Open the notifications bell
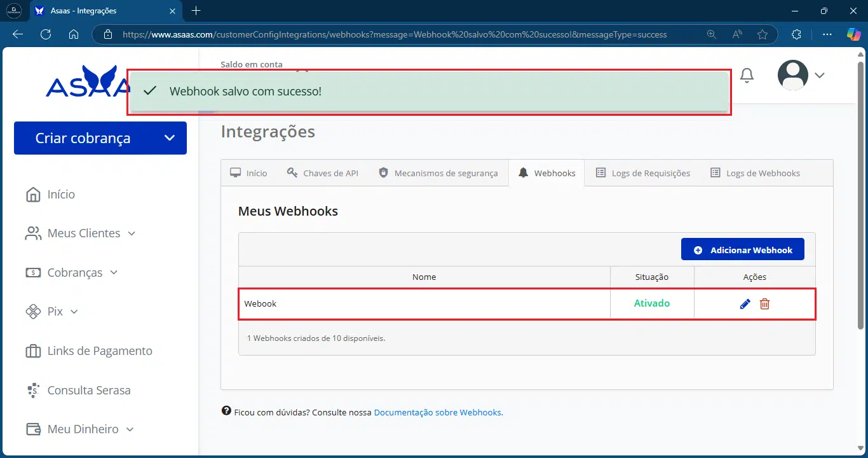This screenshot has height=458, width=868. pos(747,75)
